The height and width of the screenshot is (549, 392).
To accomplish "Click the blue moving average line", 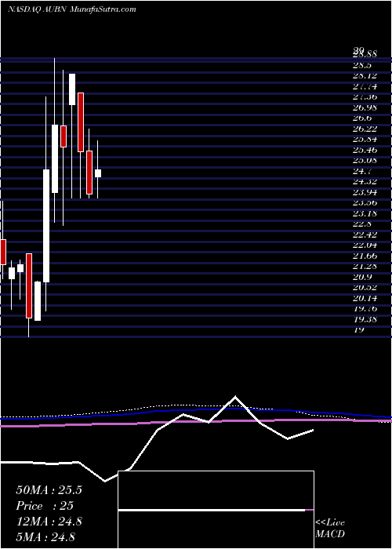I will 196,409.
